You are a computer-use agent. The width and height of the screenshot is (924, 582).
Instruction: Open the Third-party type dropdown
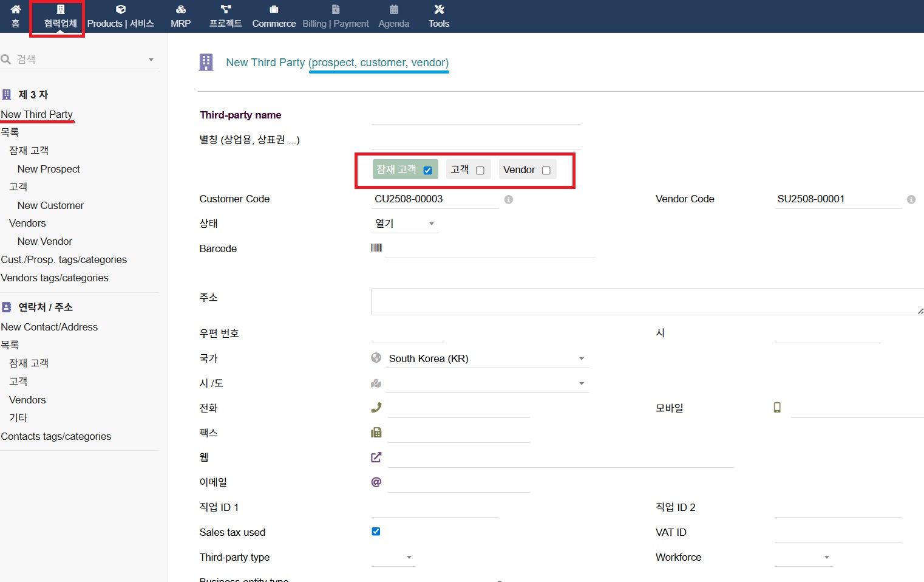tap(393, 557)
